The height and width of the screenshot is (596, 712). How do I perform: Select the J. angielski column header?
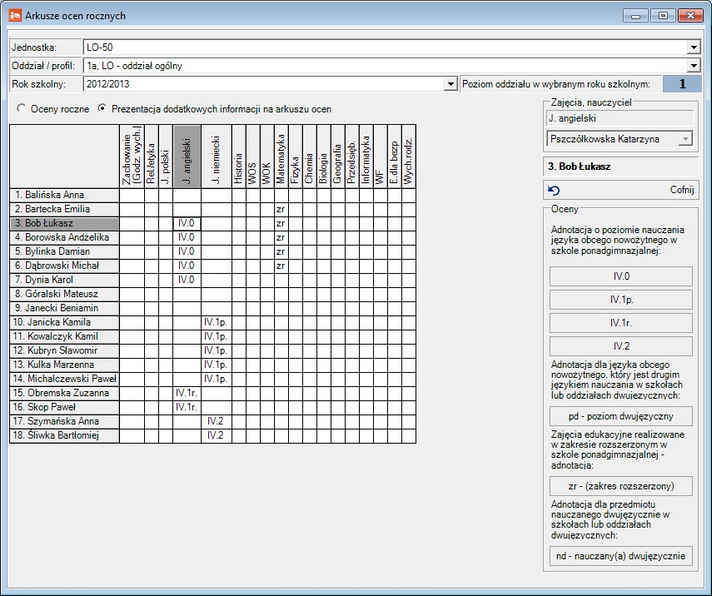tap(187, 157)
